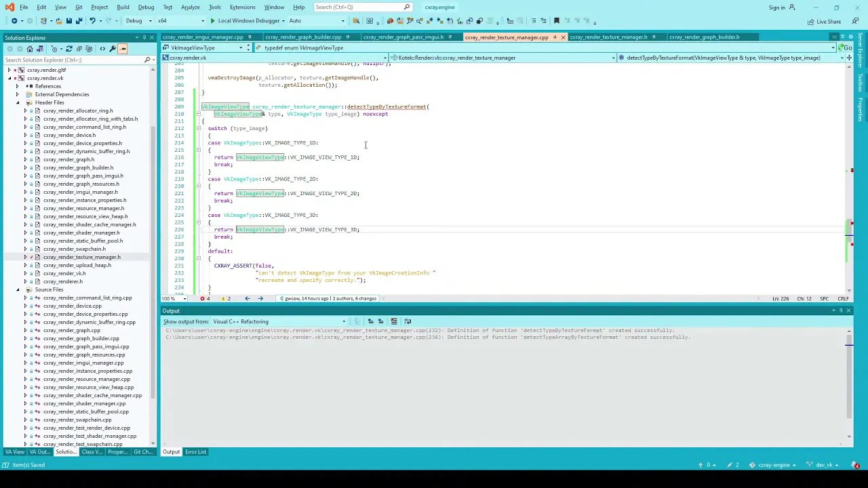Click Sync with Active Document icon in Solution Explorer

coord(68,49)
